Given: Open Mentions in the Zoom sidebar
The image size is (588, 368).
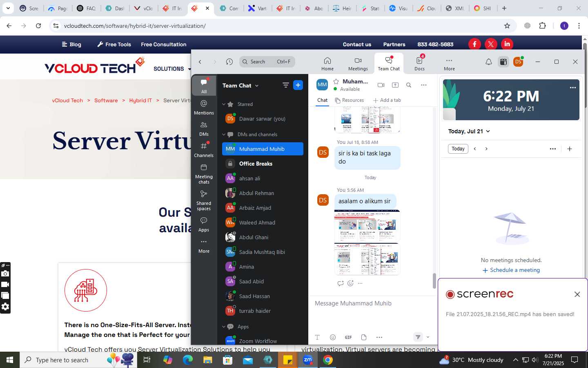Looking at the screenshot, I should pos(204,107).
